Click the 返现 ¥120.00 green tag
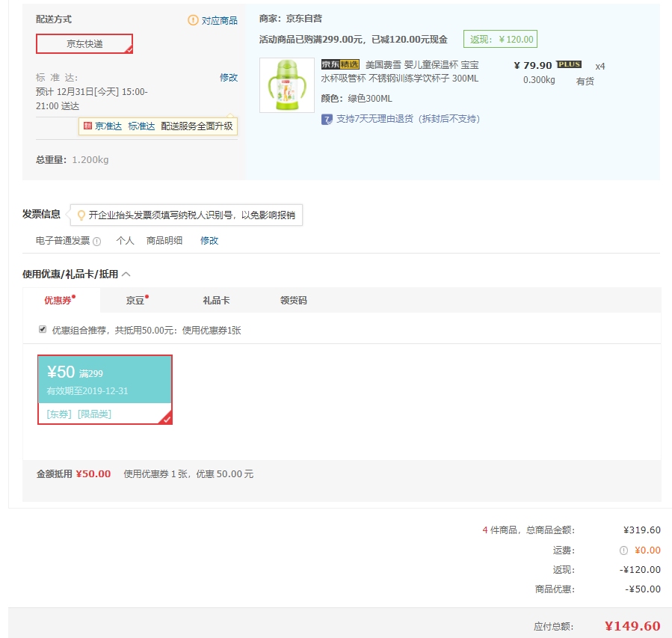 tap(500, 40)
